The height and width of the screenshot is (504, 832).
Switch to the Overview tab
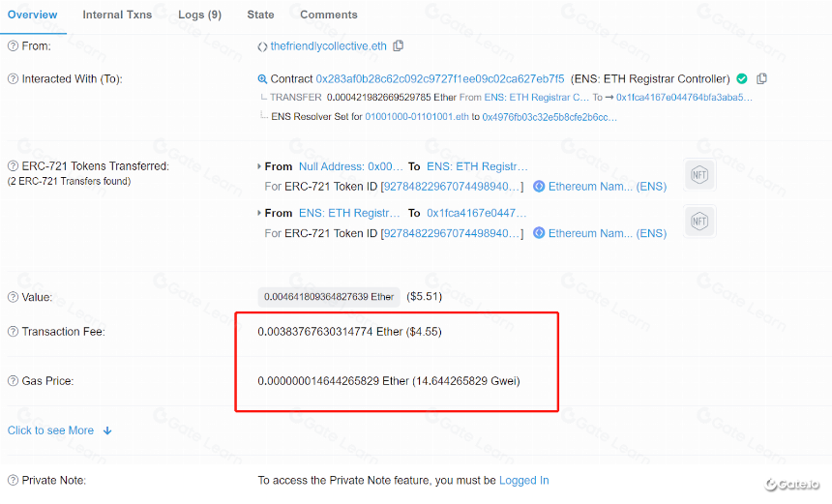click(32, 15)
